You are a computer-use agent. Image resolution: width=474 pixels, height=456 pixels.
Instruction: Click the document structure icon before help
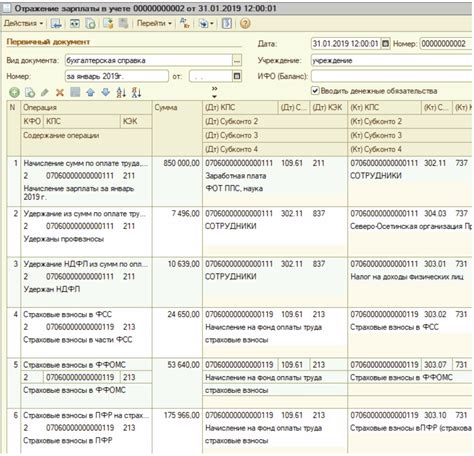coord(227,23)
